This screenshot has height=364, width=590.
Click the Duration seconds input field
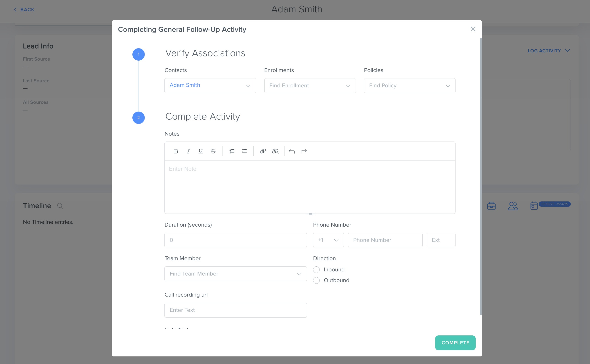click(235, 240)
